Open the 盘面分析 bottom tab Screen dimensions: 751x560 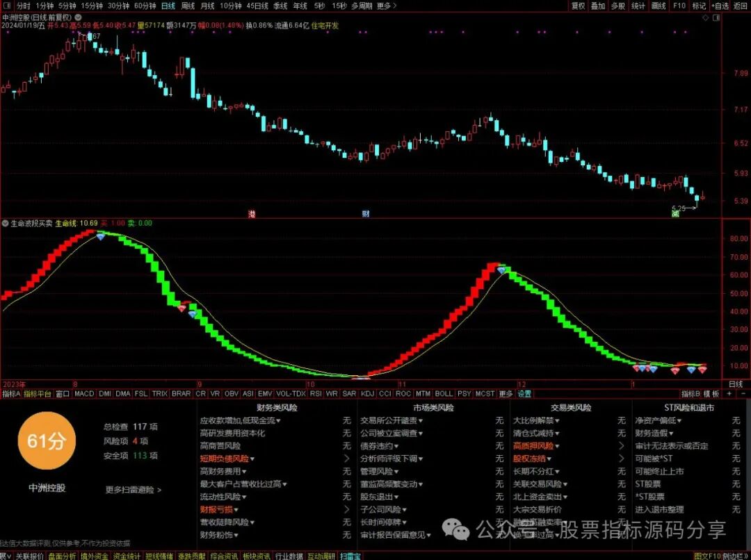(62, 556)
